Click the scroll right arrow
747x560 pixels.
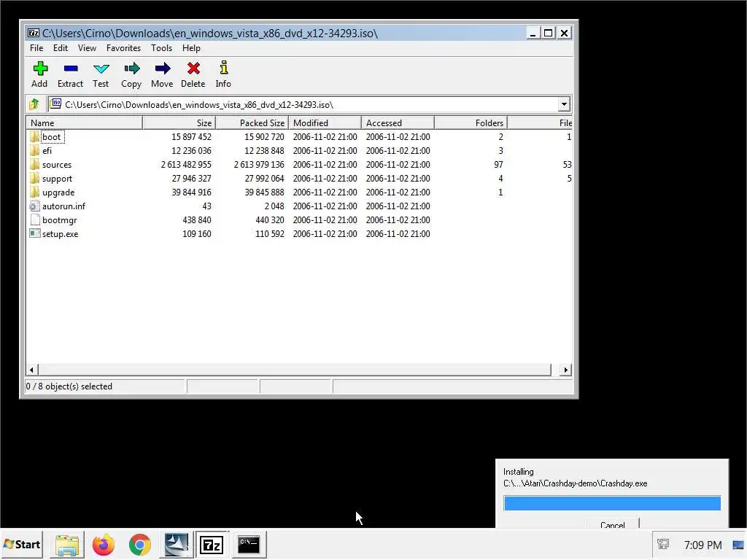[565, 370]
